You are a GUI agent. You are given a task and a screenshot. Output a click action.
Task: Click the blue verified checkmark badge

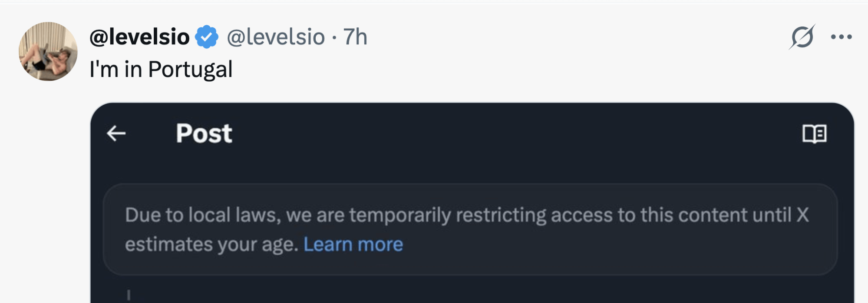coord(207,37)
